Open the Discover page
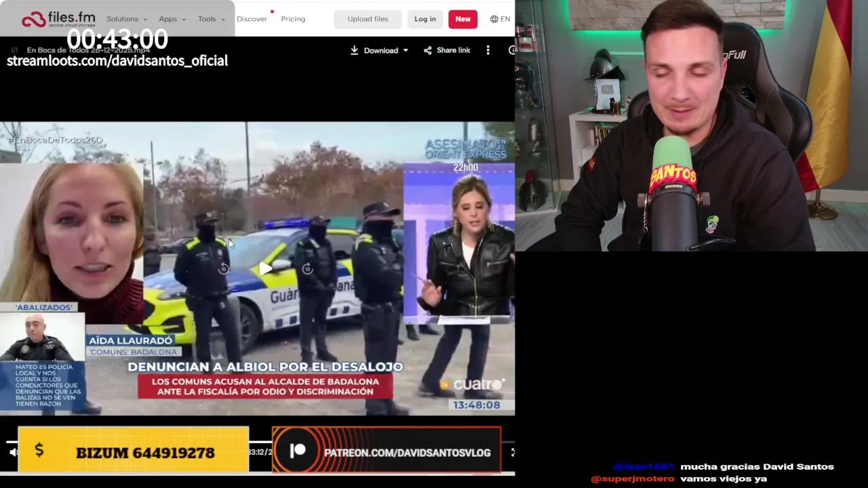Screen dimensions: 868x488 coord(252,19)
